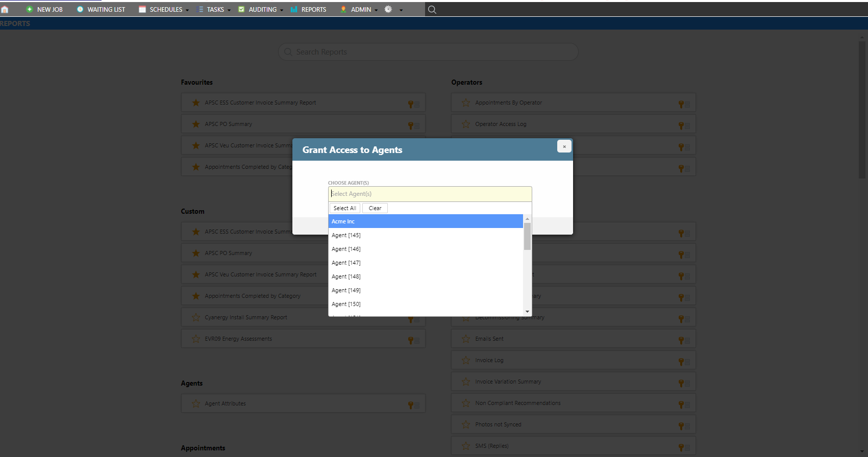The width and height of the screenshot is (868, 457).
Task: Choose Agent [147] from the list
Action: click(x=346, y=263)
